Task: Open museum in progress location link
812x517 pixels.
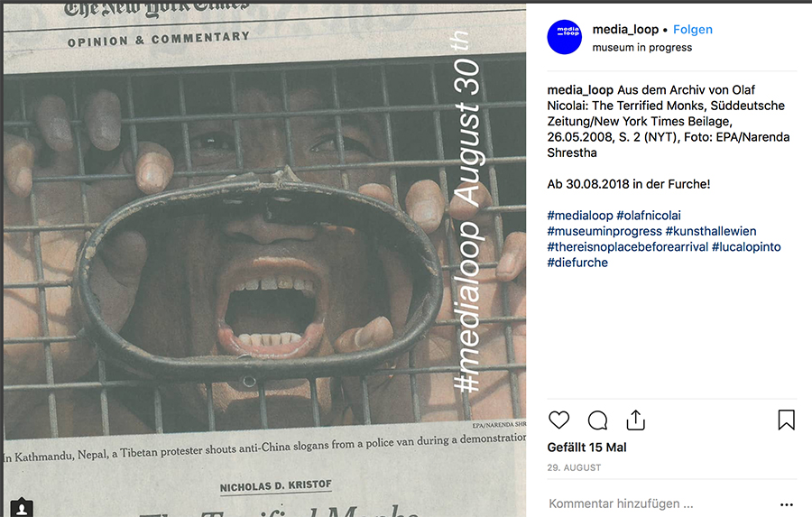Action: (641, 47)
